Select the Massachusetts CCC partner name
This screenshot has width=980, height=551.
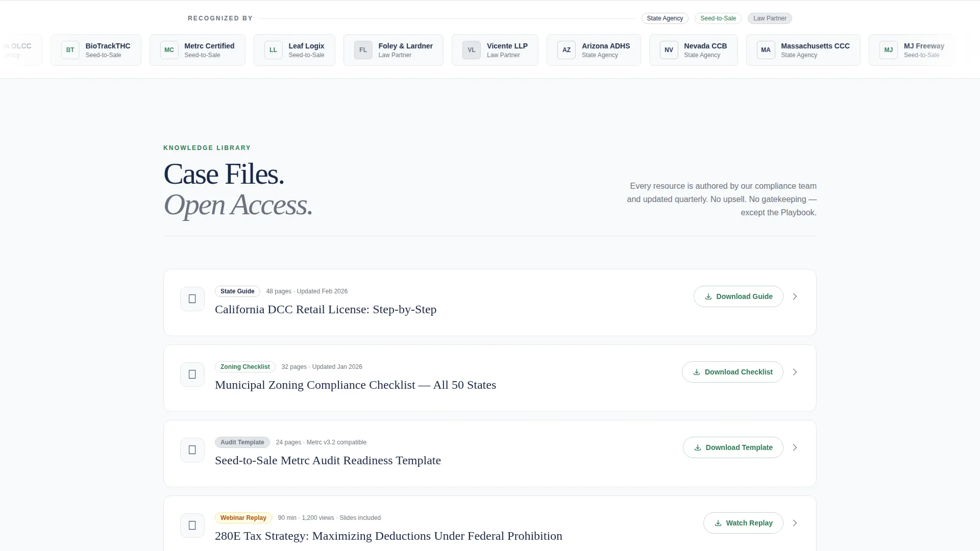[815, 46]
